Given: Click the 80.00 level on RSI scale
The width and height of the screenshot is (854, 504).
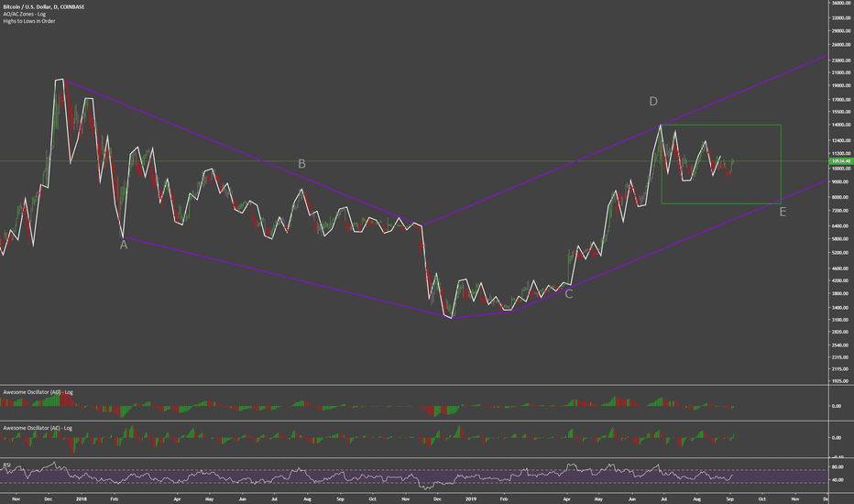Looking at the screenshot, I should (x=838, y=467).
